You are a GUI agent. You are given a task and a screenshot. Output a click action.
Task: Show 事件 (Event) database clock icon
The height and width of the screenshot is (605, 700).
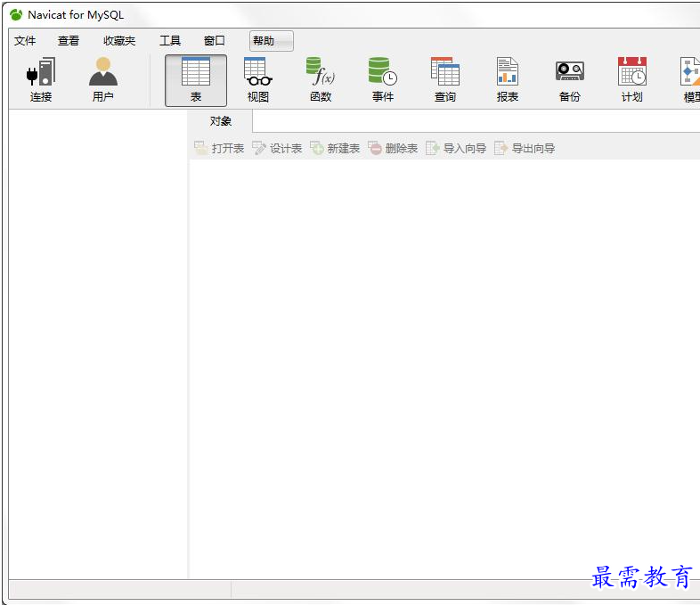pyautogui.click(x=383, y=71)
